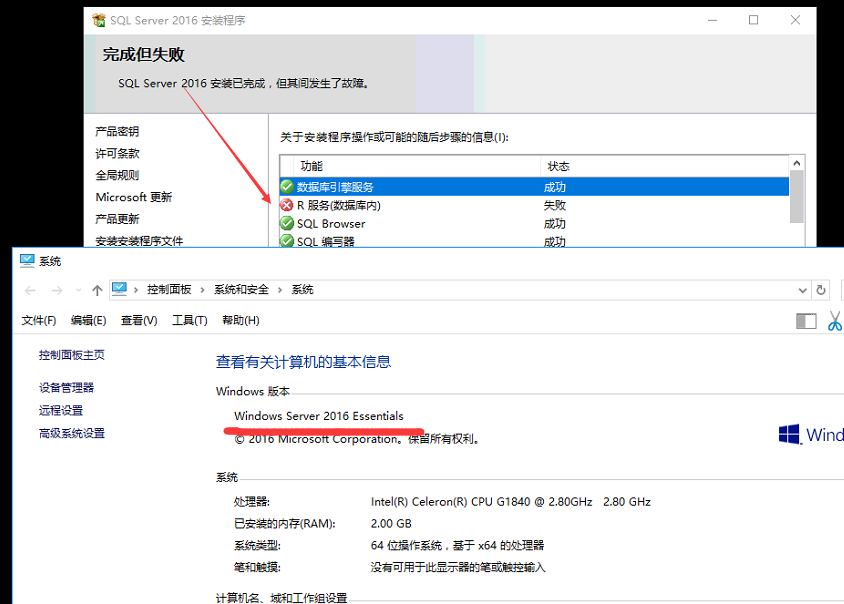Click the feature list vertical scrollbar thumb
The height and width of the screenshot is (604, 844).
[x=797, y=196]
